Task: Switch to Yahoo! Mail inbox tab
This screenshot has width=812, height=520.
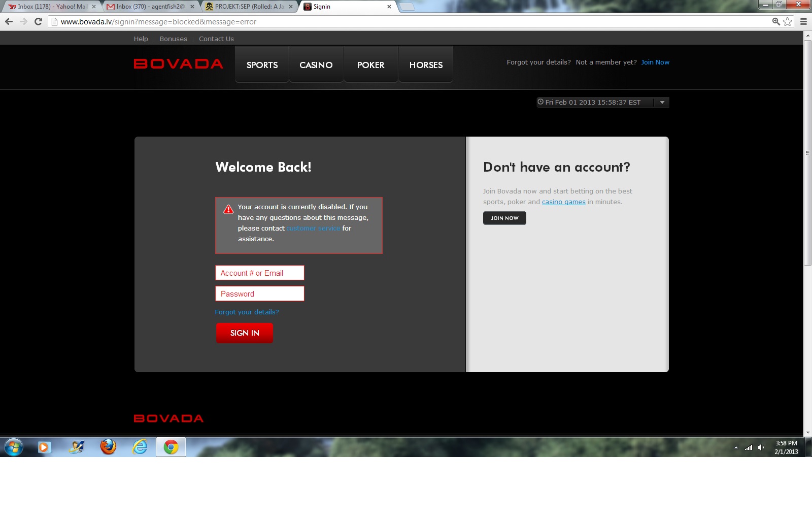Action: (51, 7)
